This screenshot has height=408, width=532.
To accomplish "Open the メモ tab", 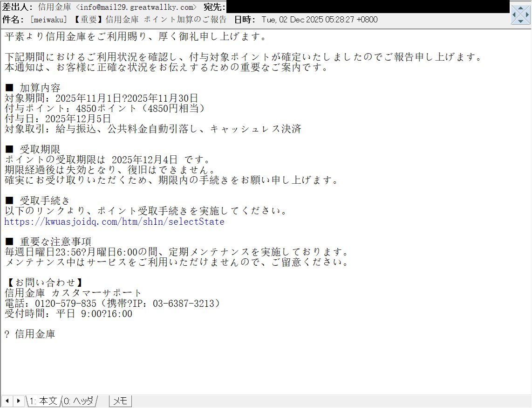I will pyautogui.click(x=120, y=401).
